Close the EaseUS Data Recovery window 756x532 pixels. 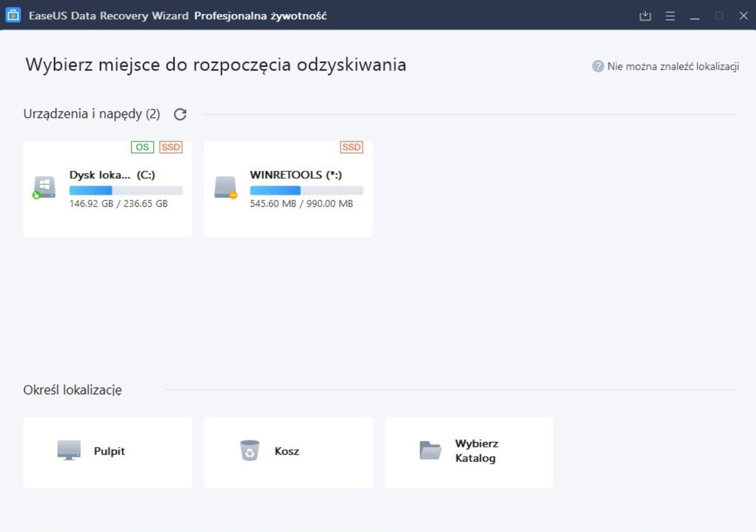tap(743, 16)
